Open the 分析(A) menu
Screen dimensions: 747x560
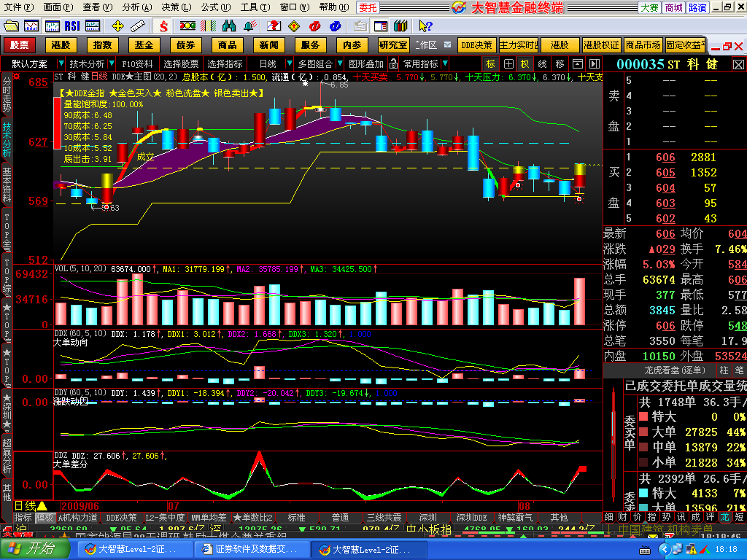136,7
